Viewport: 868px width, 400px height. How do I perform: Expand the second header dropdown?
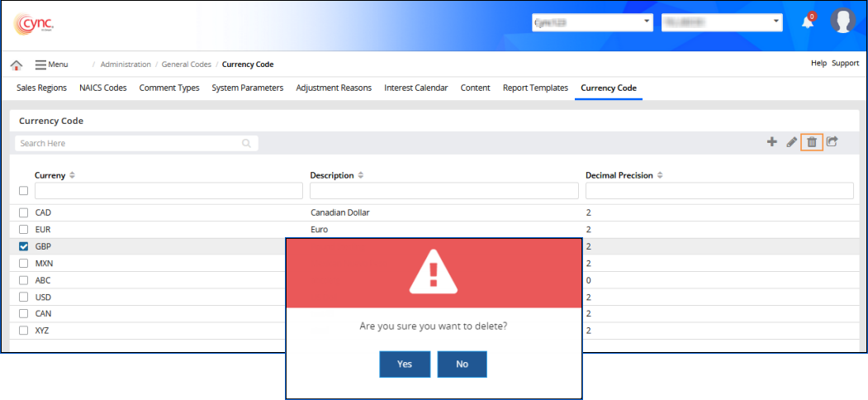[721, 21]
